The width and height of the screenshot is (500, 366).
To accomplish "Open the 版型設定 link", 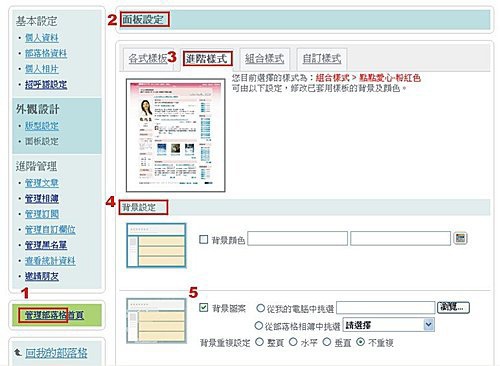I will 42,126.
